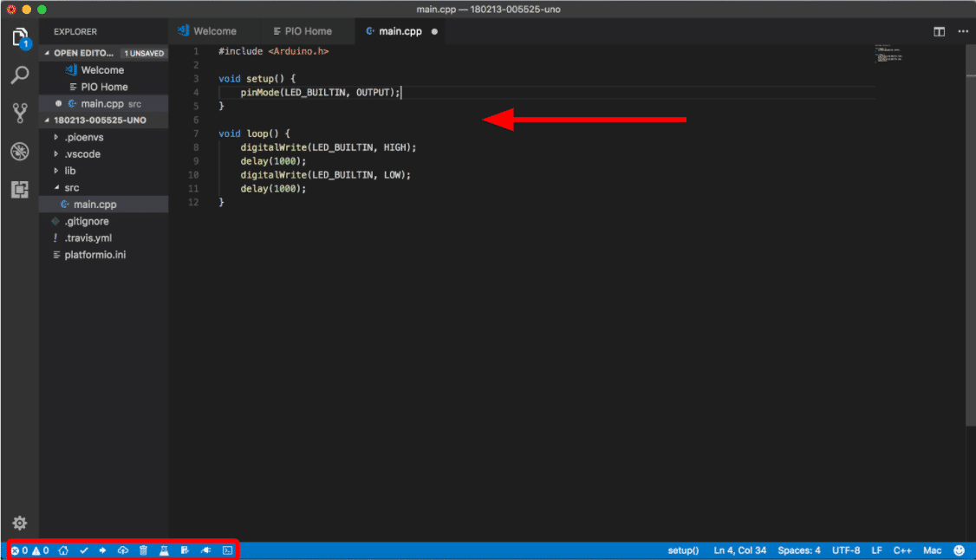Click the split editor icon

[x=940, y=32]
